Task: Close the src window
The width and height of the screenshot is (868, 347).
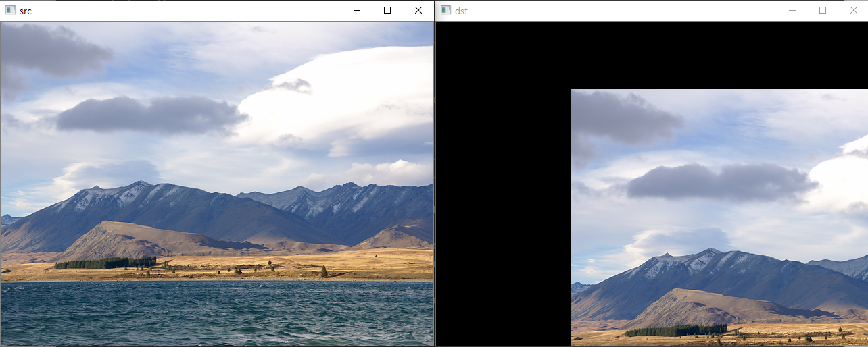Action: pos(418,10)
